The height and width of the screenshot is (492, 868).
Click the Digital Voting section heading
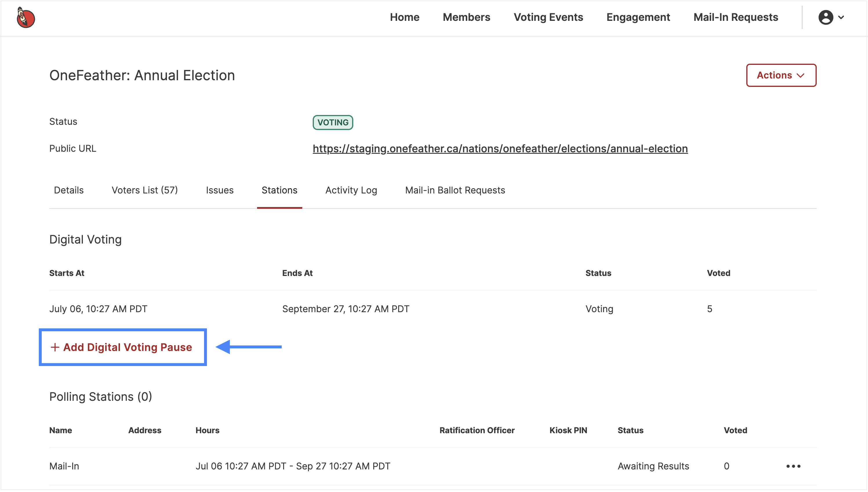pos(85,239)
